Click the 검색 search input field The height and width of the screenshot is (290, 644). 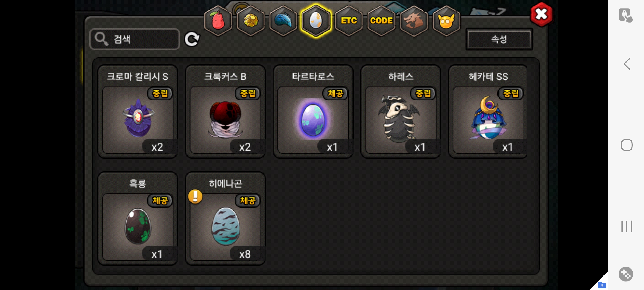pos(135,39)
